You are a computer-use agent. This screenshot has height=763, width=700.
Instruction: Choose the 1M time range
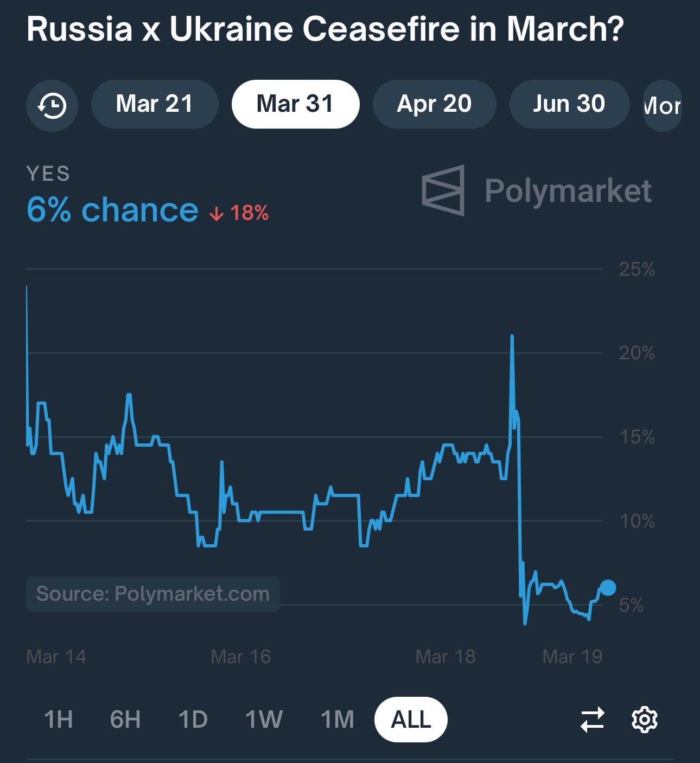pos(337,720)
